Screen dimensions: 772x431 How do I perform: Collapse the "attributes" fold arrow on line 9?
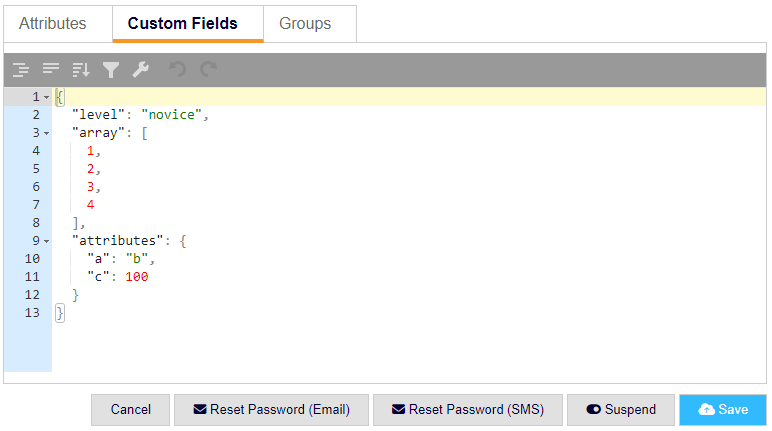click(x=46, y=241)
